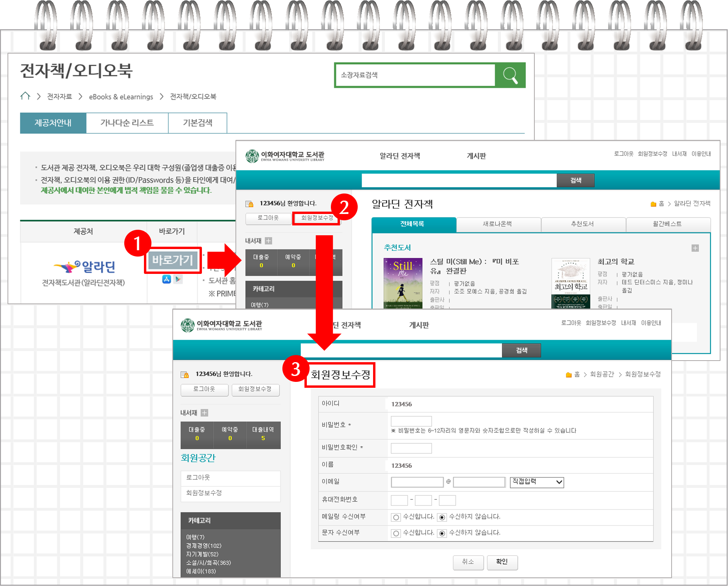This screenshot has height=586, width=728.
Task: Open 경제경영(102) category
Action: pos(204,546)
